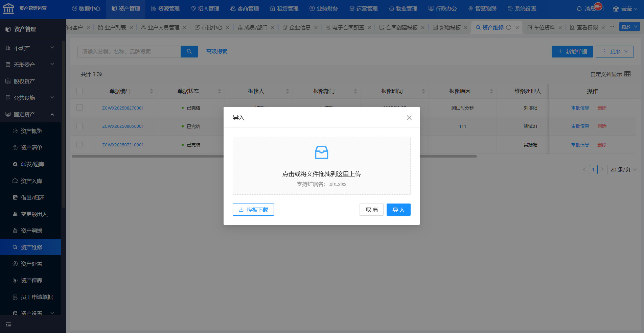Close the 导入 dialog with the X icon
The height and width of the screenshot is (333, 644).
[x=409, y=118]
